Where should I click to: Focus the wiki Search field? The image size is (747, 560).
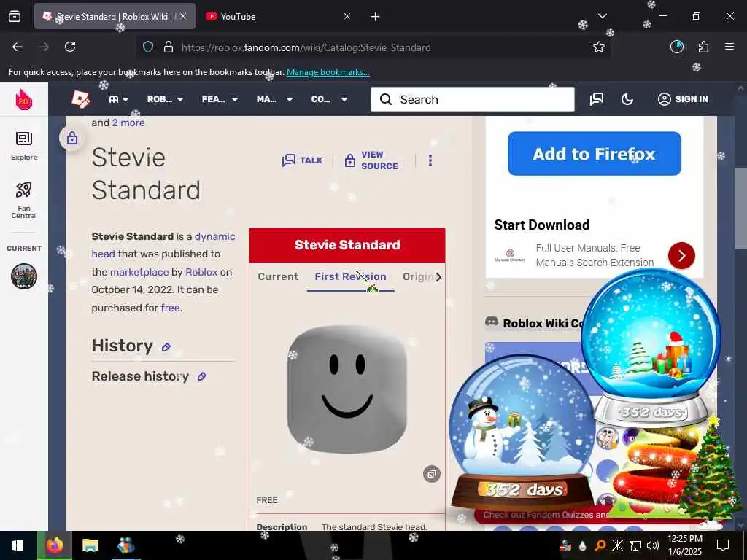473,99
